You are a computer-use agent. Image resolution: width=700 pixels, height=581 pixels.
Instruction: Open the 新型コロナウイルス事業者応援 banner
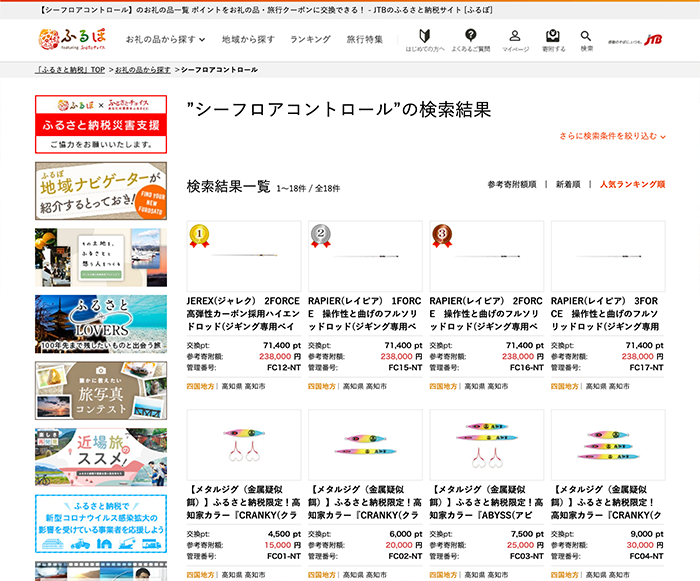coord(101,524)
